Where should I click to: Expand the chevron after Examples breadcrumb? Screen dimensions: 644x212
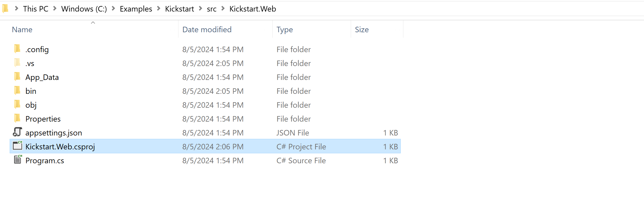(159, 9)
